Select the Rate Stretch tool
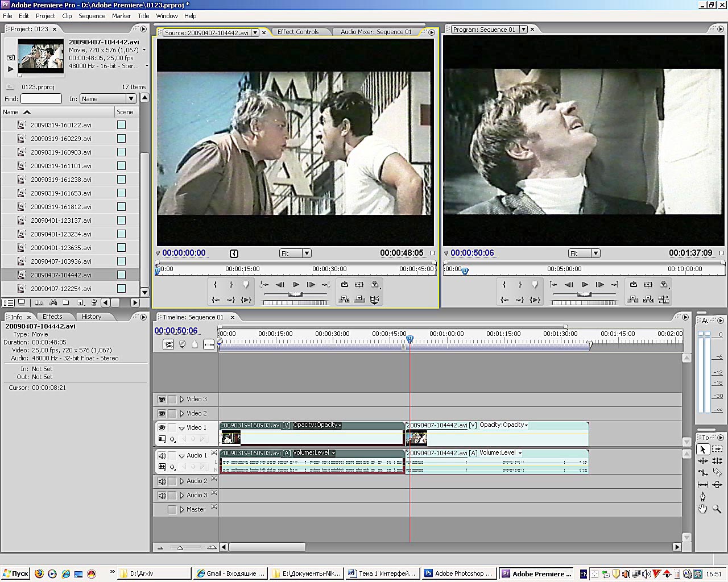 point(702,473)
